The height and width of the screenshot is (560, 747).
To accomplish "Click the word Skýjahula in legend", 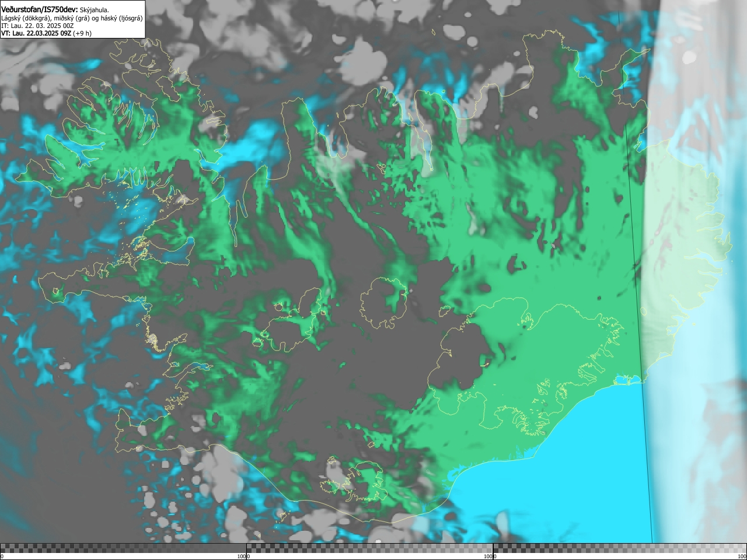I will pyautogui.click(x=94, y=10).
